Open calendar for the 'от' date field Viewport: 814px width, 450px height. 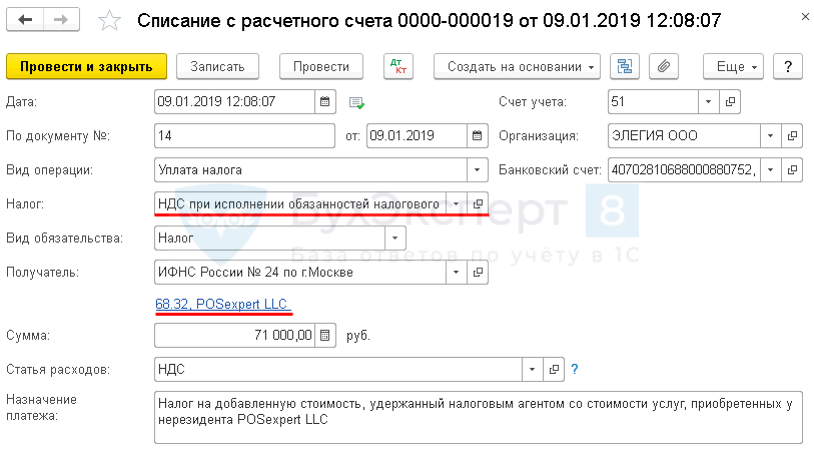477,136
